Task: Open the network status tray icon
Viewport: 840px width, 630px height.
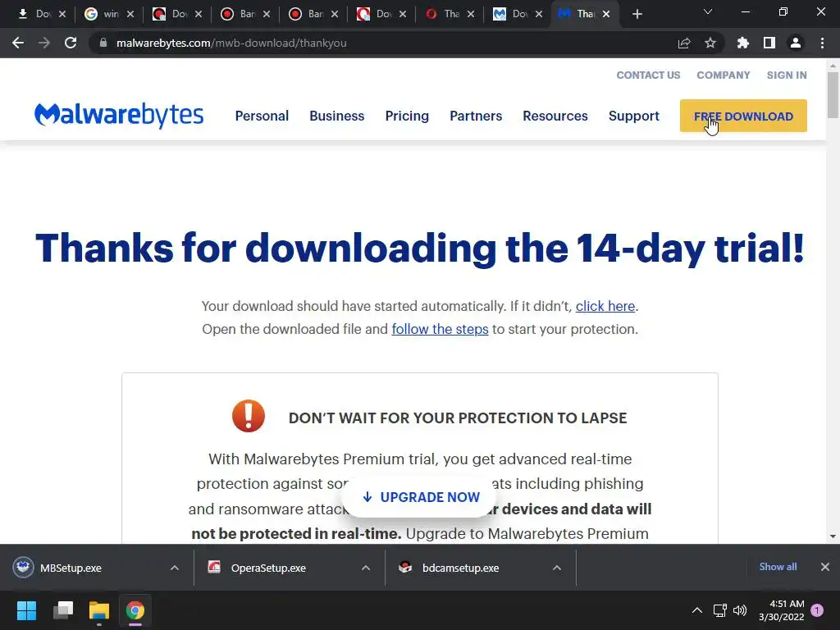Action: (720, 610)
